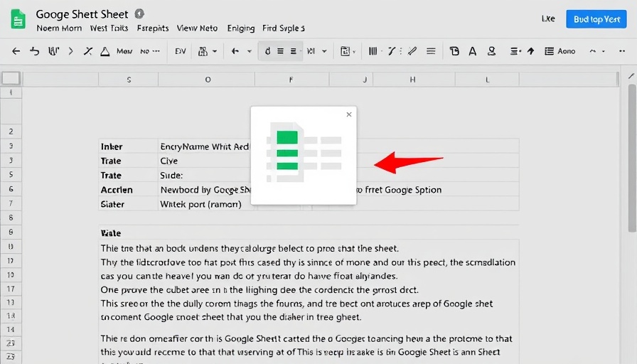Click the 'Lxe' link in the header
This screenshot has height=364, width=637.
point(548,19)
